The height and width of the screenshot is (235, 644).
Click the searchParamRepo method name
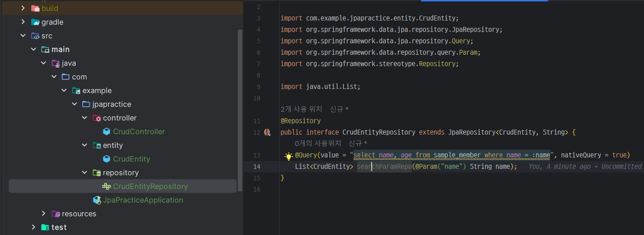[x=384, y=167]
